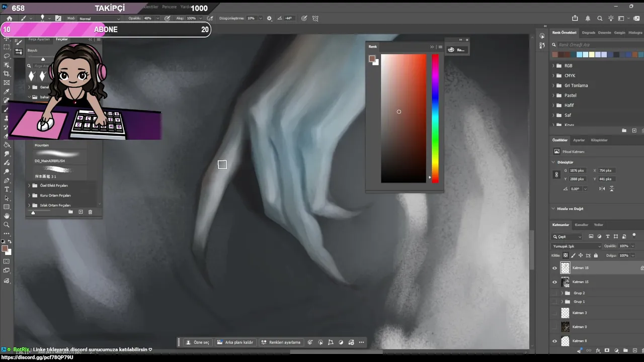
Task: Select the Hand tool
Action: (x=7, y=216)
